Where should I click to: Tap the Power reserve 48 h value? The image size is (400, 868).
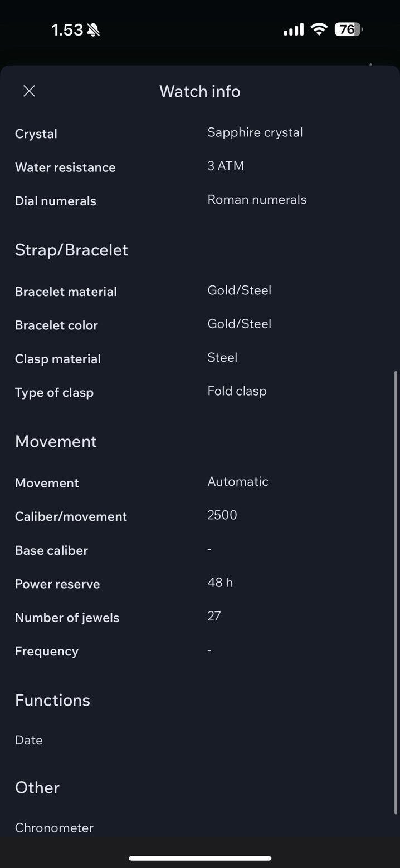(220, 583)
